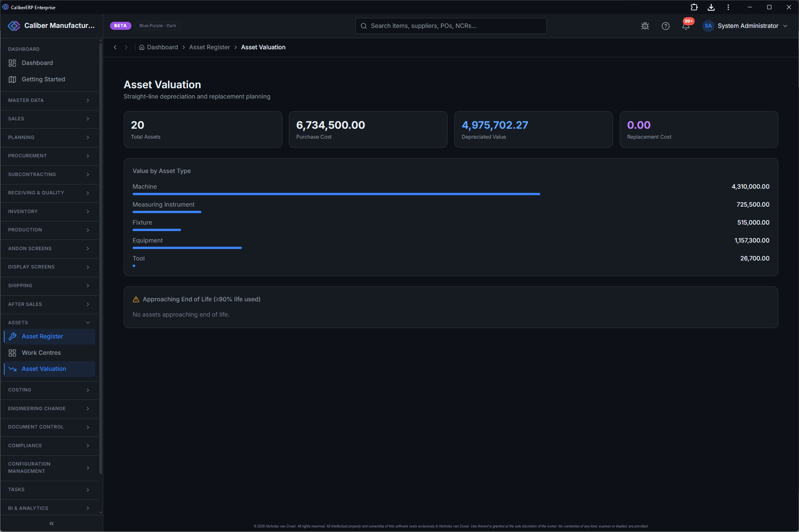The image size is (799, 532).
Task: Expand the Engineering Change section
Action: (x=49, y=409)
